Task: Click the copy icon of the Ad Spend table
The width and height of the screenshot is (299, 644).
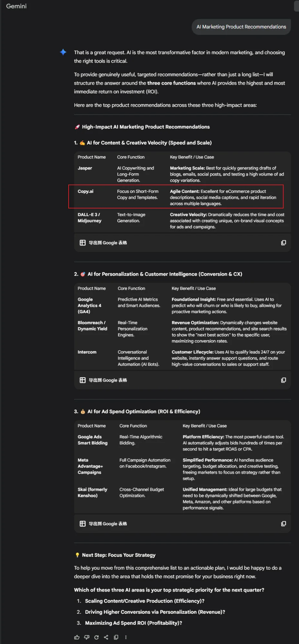Action: [x=284, y=524]
